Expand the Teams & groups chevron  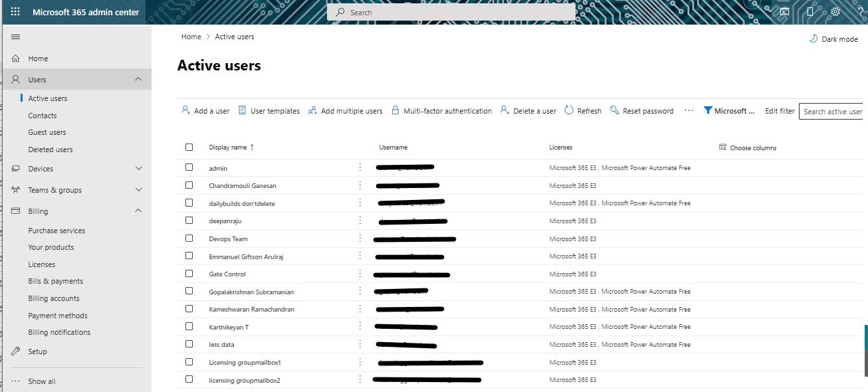138,190
